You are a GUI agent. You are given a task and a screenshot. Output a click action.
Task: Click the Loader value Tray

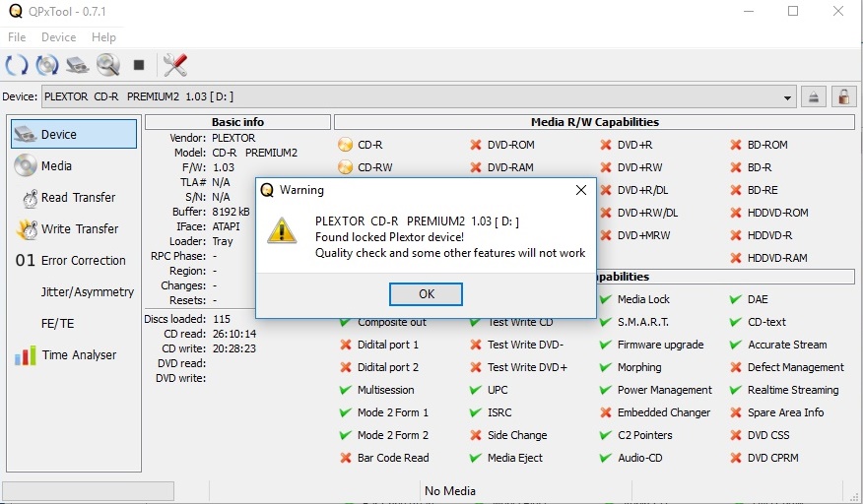(223, 241)
